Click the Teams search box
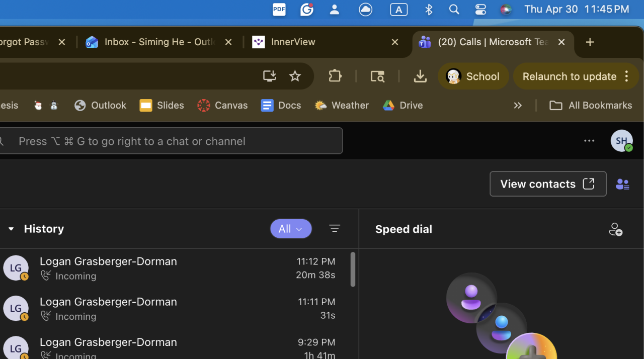The height and width of the screenshot is (359, 644). [171, 141]
